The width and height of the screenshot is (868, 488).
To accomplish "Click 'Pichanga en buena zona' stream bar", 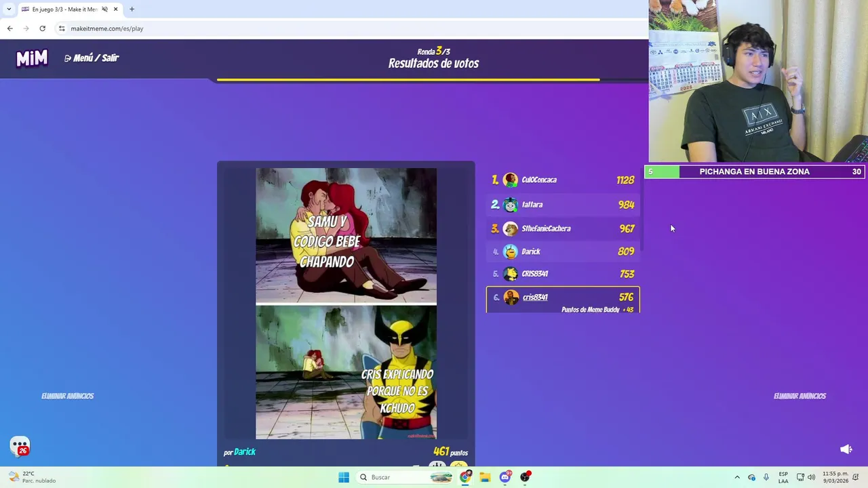I will click(x=755, y=172).
